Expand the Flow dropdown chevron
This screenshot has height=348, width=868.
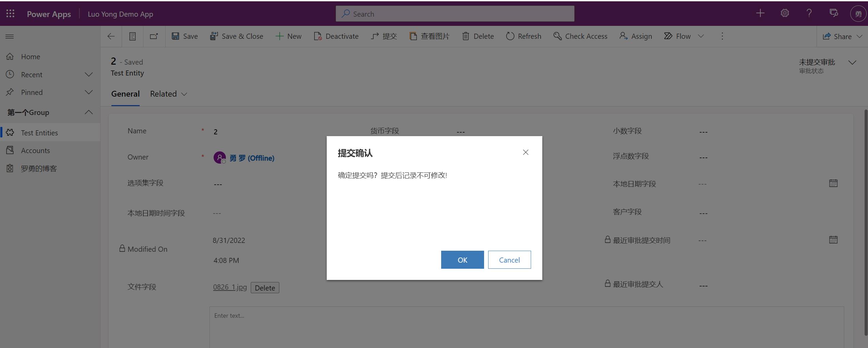(701, 36)
